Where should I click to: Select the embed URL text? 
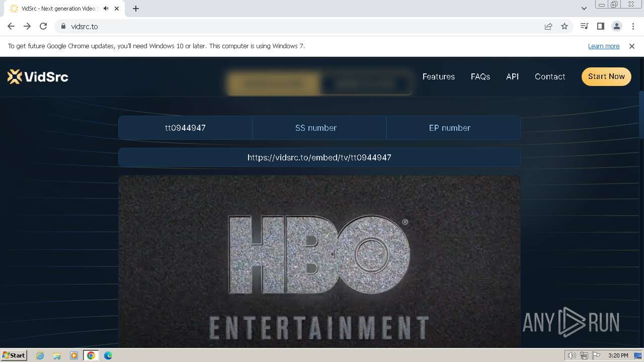point(319,157)
